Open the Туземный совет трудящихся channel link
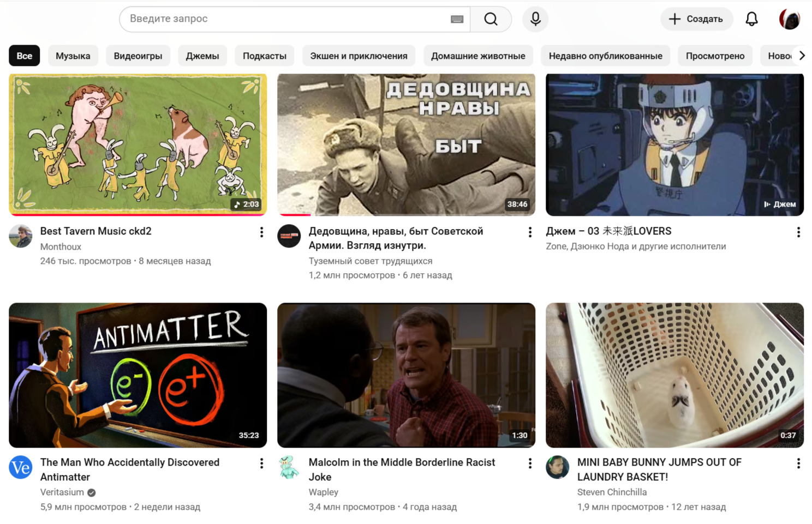Screen dimensions: 812x524 pos(370,261)
